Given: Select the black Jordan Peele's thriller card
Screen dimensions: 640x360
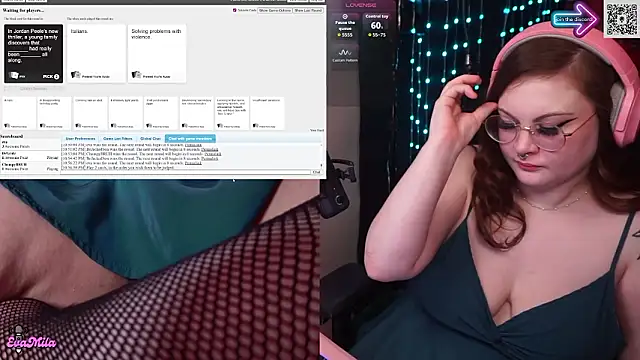Looking at the screenshot, I should click(34, 53).
